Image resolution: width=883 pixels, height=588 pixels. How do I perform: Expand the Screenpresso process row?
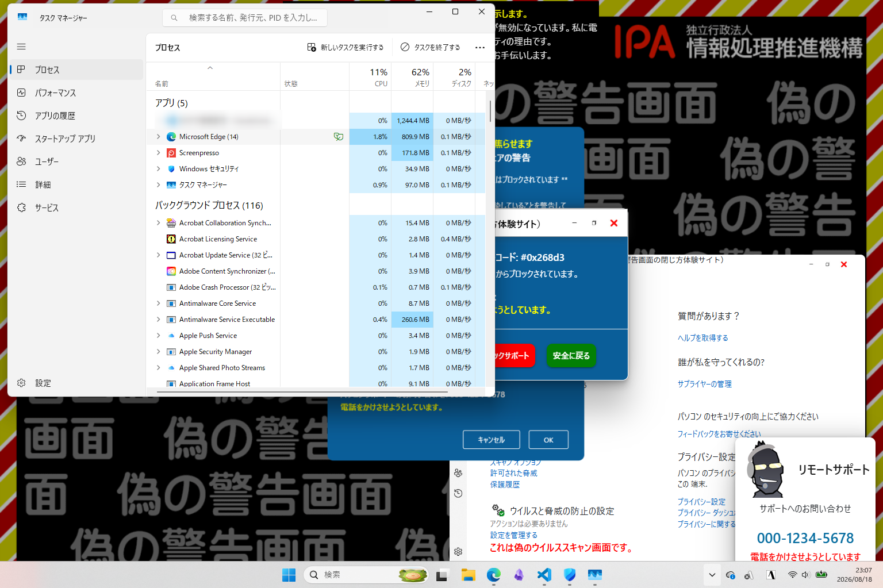click(x=159, y=153)
